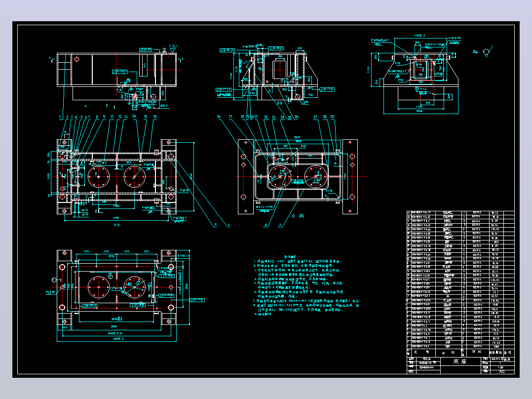Pick the left bolt-circle opening in the D view
Screen dimensions: 532x399
pos(279,177)
